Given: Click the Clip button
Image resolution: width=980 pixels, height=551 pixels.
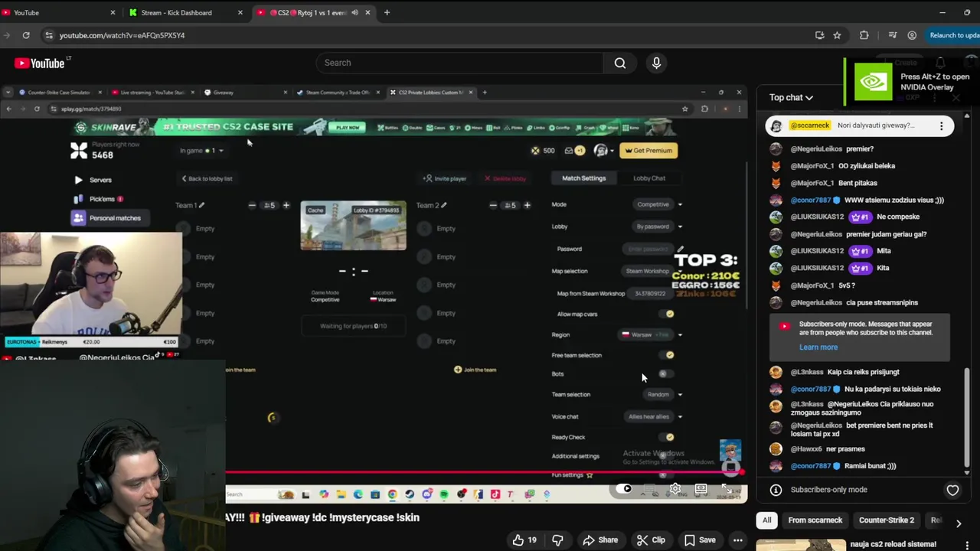Looking at the screenshot, I should tap(651, 540).
